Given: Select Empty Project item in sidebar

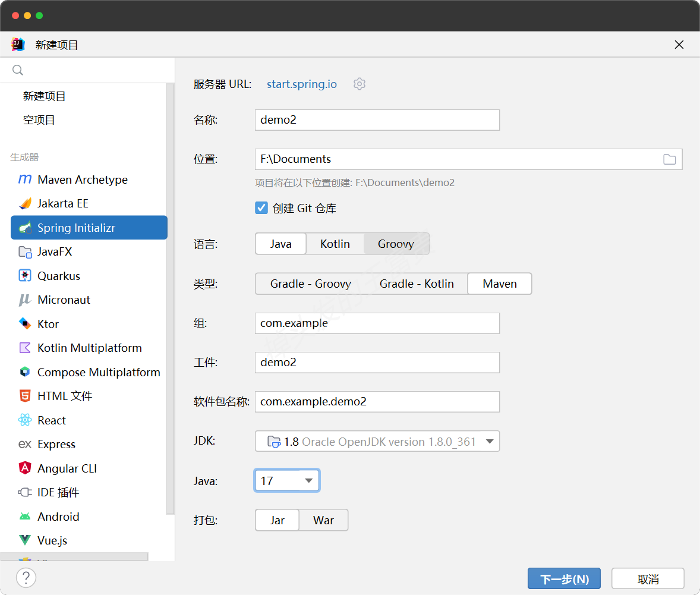Looking at the screenshot, I should (39, 119).
